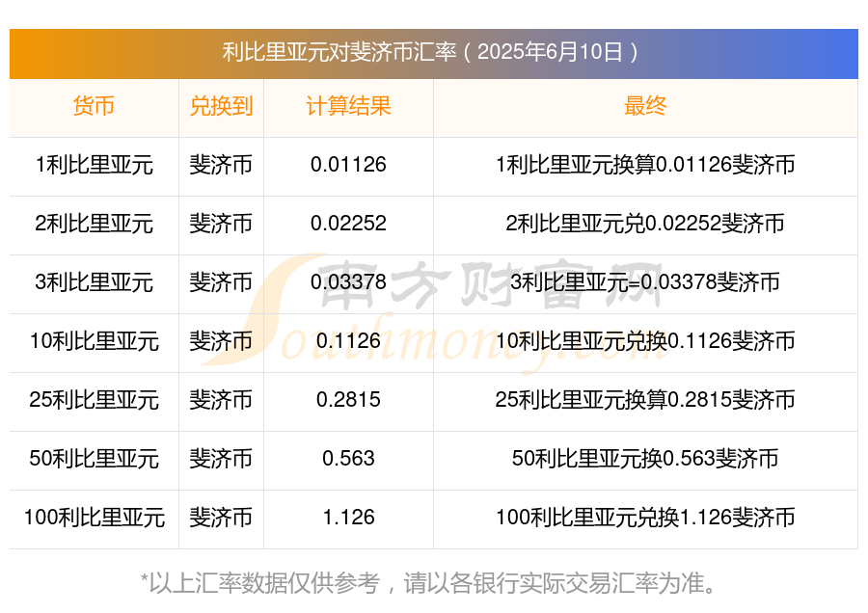Click the table title 利比里亚元对斐济币汇率

339,52
